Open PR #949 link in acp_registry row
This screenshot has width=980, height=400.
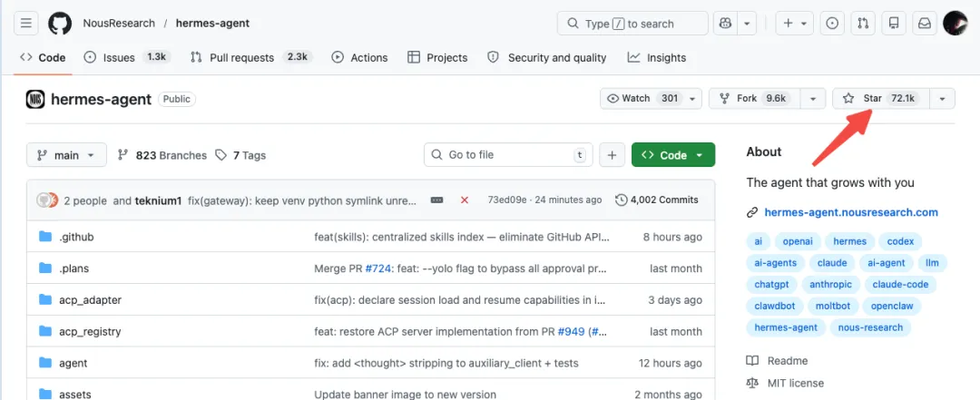pyautogui.click(x=572, y=331)
